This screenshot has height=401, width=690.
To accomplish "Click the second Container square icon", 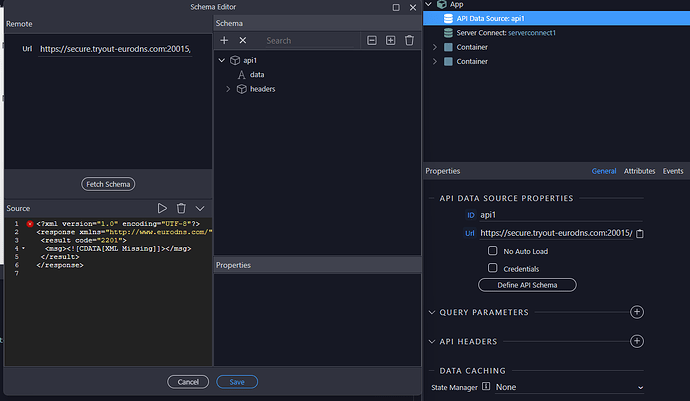I will [x=448, y=62].
